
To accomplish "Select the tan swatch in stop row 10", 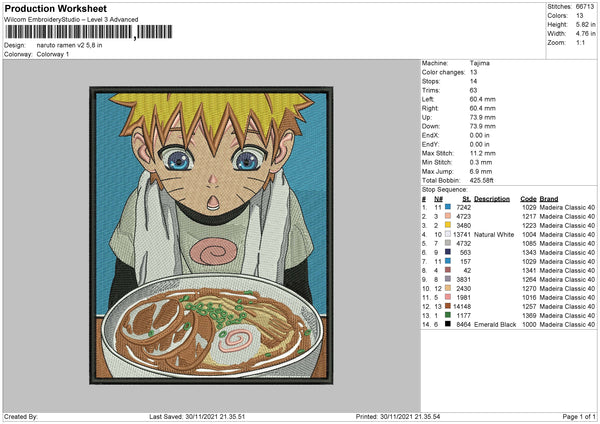I will coord(448,288).
